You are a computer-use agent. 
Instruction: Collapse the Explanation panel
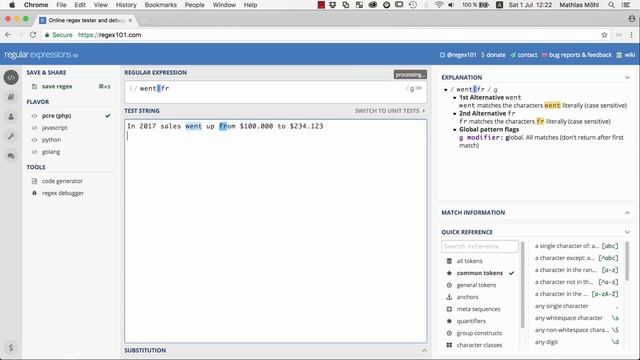pos(627,77)
